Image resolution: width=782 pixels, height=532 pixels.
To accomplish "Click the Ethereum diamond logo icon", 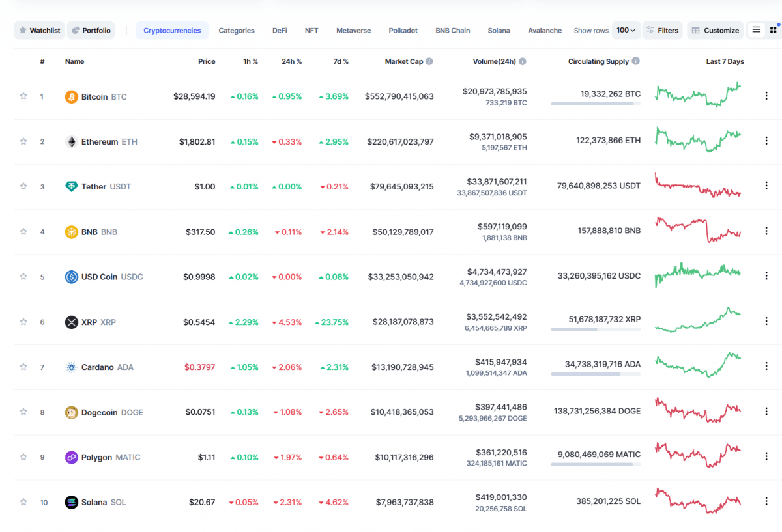I will pyautogui.click(x=71, y=142).
